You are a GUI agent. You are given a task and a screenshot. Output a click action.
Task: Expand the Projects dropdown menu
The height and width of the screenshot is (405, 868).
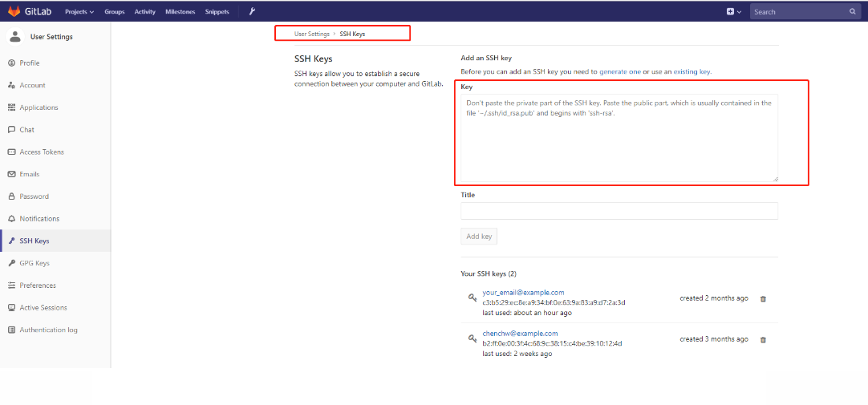pyautogui.click(x=79, y=11)
